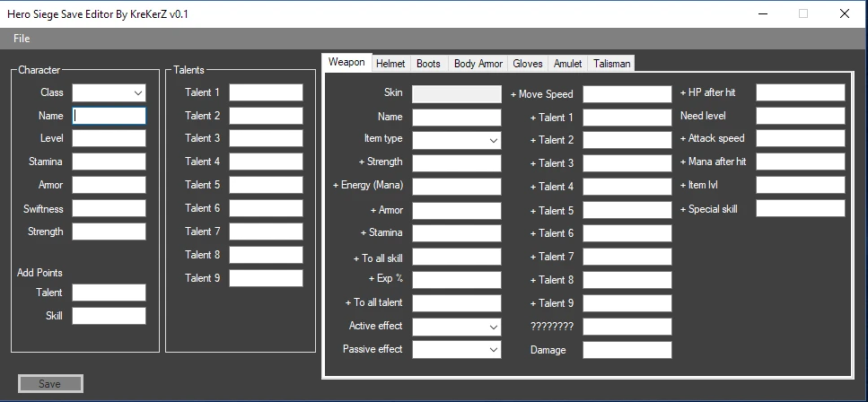Click the + Stamina weapon field
The height and width of the screenshot is (402, 868).
457,233
